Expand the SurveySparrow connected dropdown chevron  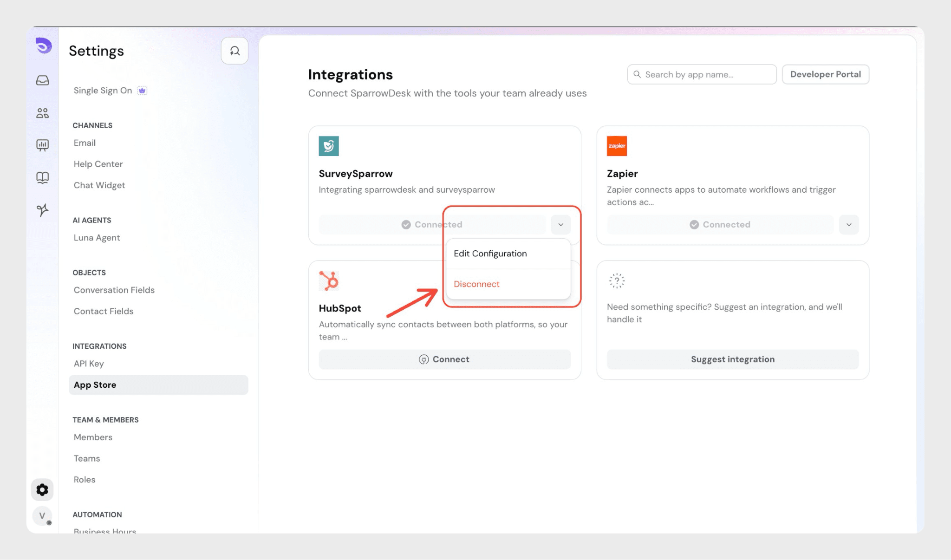[561, 225]
